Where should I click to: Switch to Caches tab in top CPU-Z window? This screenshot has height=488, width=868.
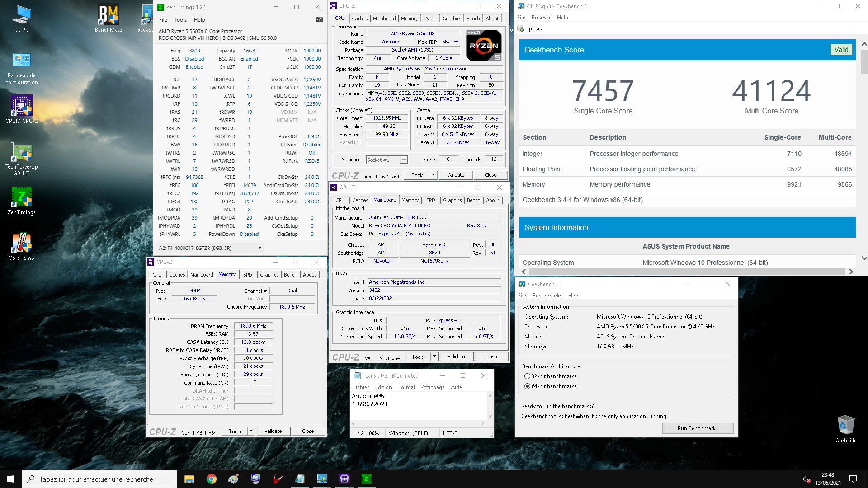[x=359, y=19]
